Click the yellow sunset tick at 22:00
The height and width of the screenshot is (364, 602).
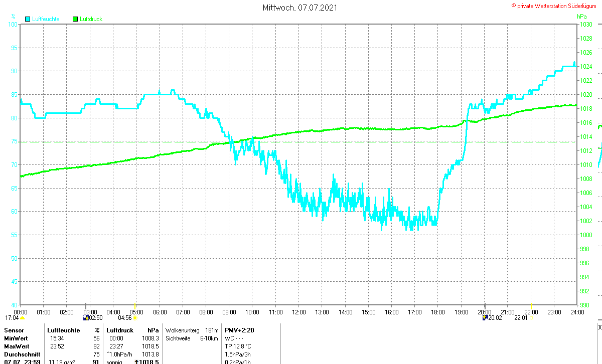532,306
